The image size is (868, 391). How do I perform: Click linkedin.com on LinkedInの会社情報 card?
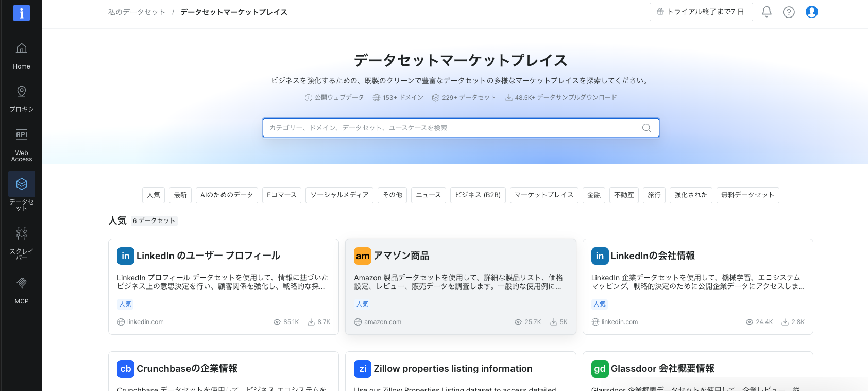point(620,322)
